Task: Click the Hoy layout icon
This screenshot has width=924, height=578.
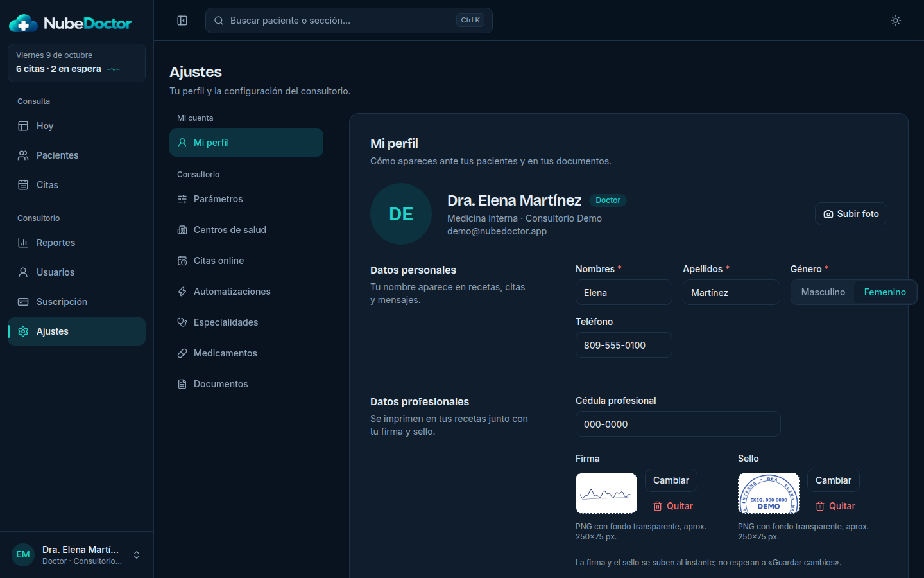Action: tap(23, 126)
